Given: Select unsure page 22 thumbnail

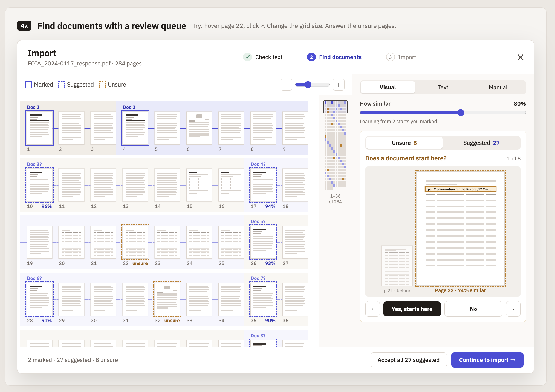Looking at the screenshot, I should (135, 242).
